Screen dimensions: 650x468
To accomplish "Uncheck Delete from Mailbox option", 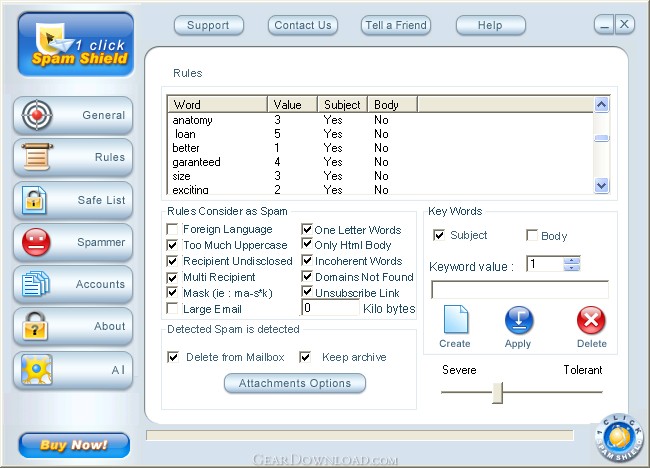I will click(x=173, y=357).
